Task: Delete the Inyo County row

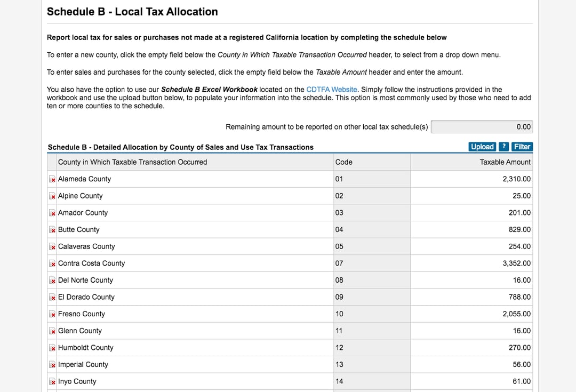Action: [x=52, y=382]
